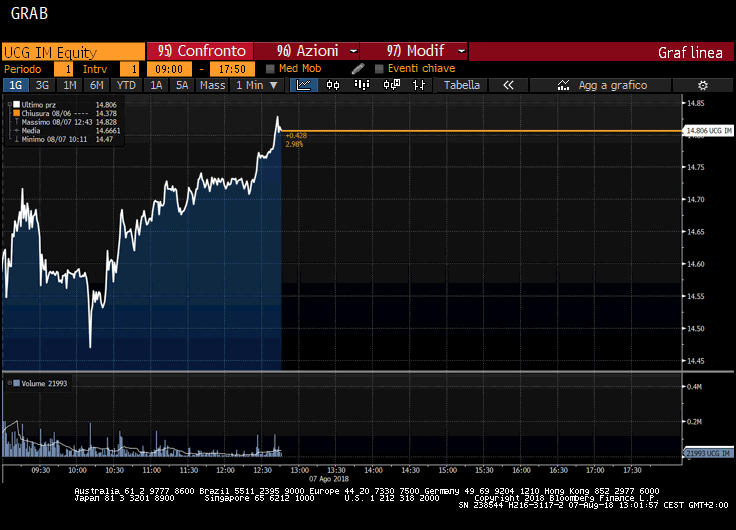Viewport: 736px width, 530px height.
Task: Collapse the Volume legend toggle
Action: pyautogui.click(x=9, y=384)
